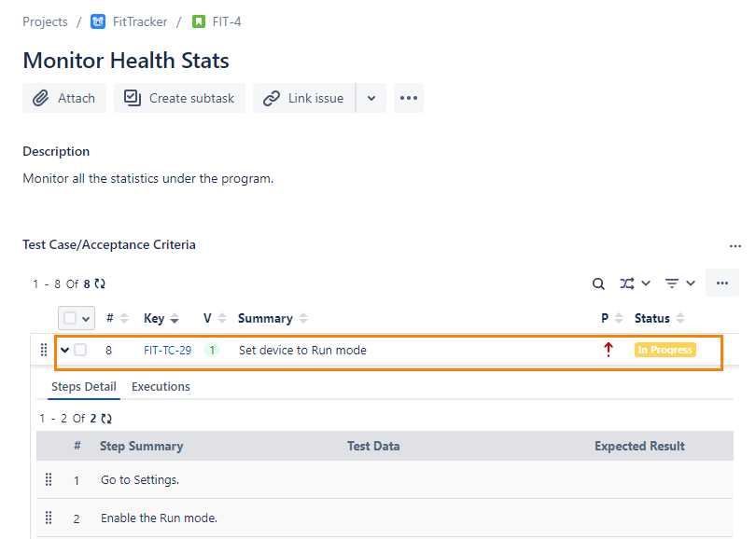756x539 pixels.
Task: Open the FitTracker breadcrumb link
Action: click(139, 21)
